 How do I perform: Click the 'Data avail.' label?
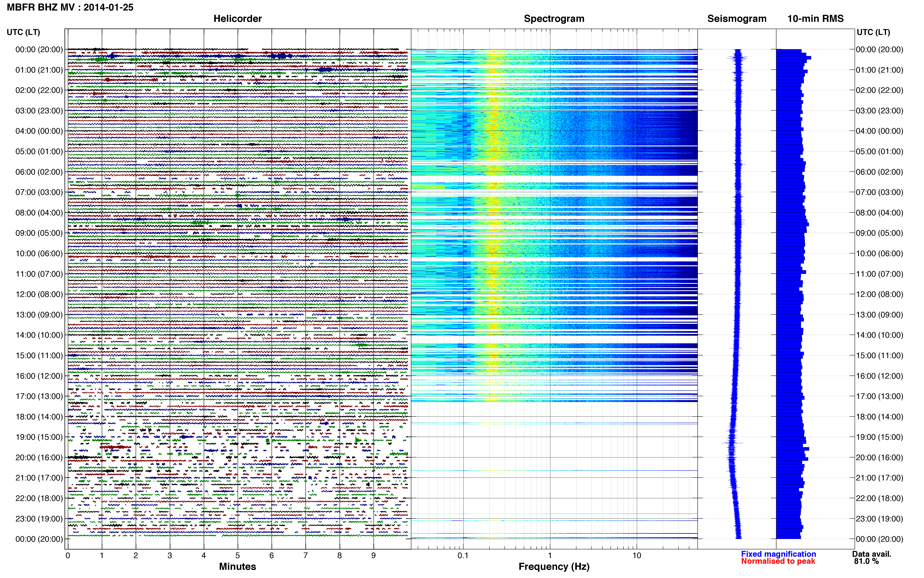click(872, 554)
